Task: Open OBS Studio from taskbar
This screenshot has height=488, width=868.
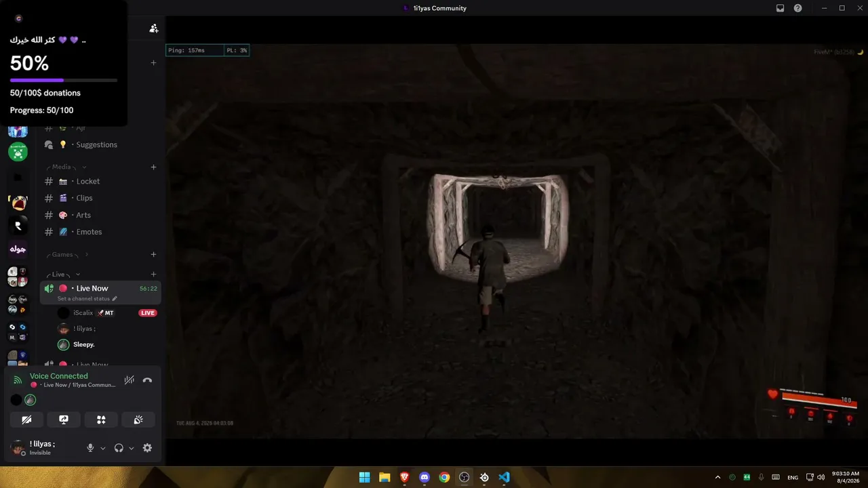Action: [x=464, y=477]
